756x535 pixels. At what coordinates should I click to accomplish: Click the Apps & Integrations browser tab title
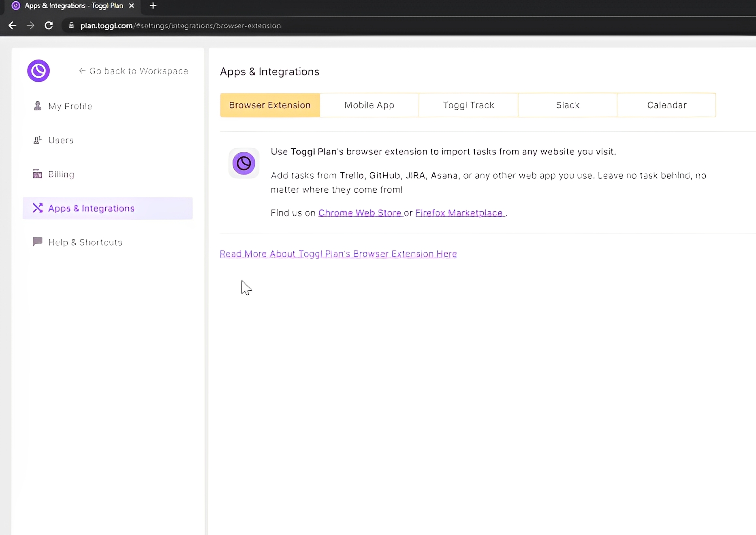[x=74, y=6]
